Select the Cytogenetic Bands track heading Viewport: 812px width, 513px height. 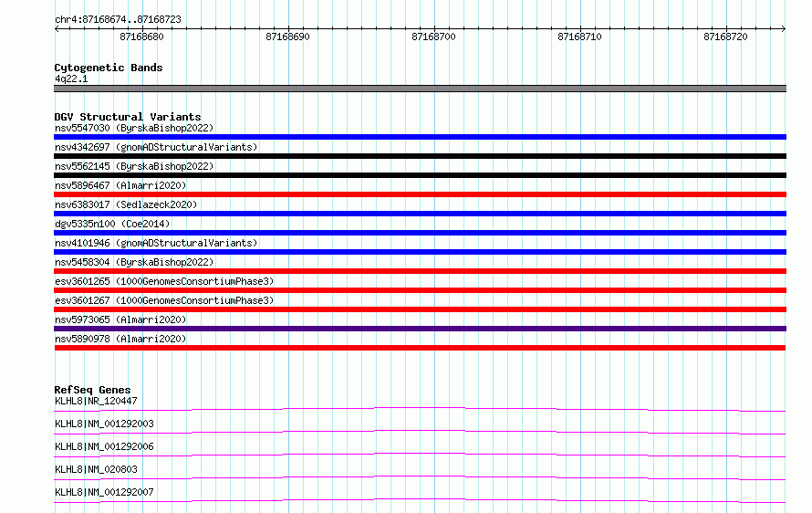[x=109, y=68]
